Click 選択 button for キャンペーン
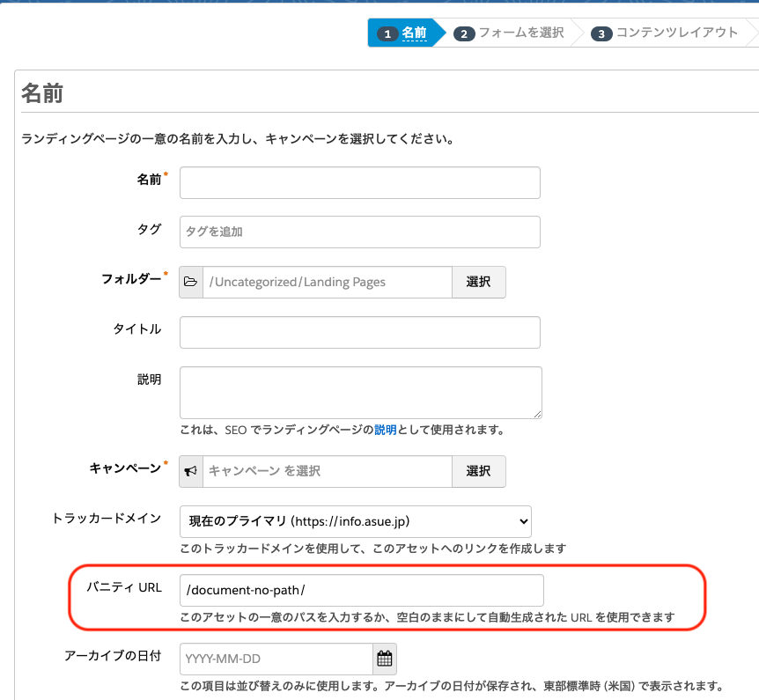The height and width of the screenshot is (700, 759). 479,471
